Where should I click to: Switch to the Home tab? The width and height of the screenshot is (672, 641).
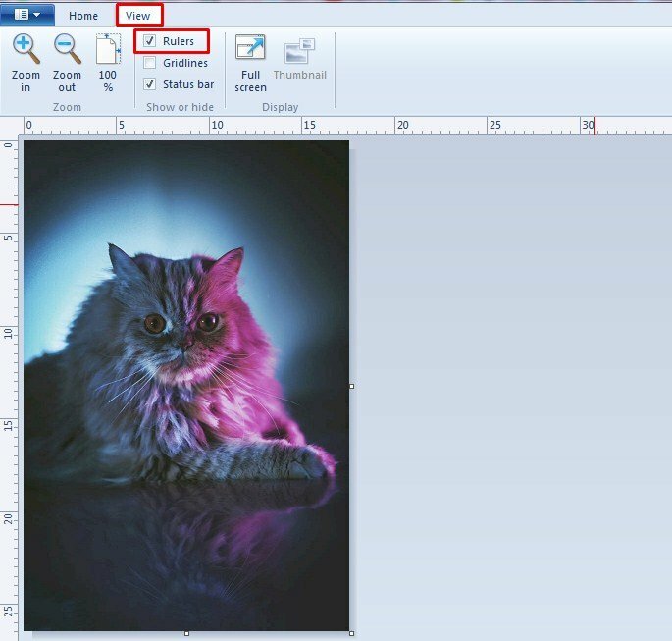pyautogui.click(x=83, y=16)
